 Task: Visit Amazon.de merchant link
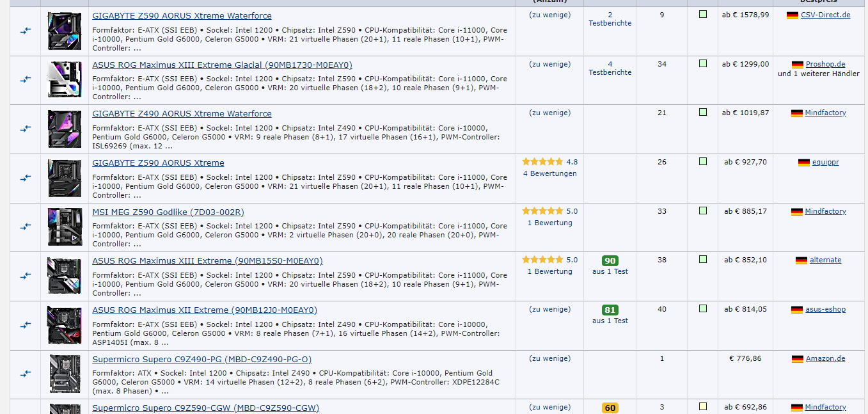point(825,359)
